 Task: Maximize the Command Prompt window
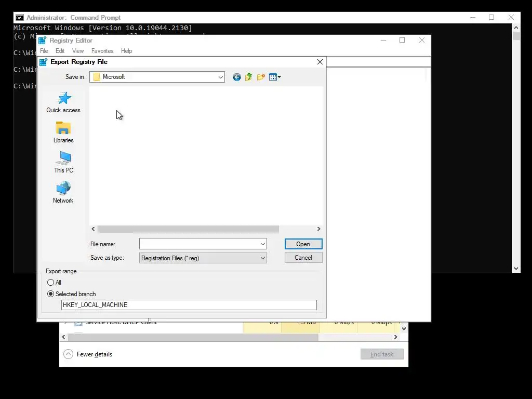pyautogui.click(x=491, y=17)
